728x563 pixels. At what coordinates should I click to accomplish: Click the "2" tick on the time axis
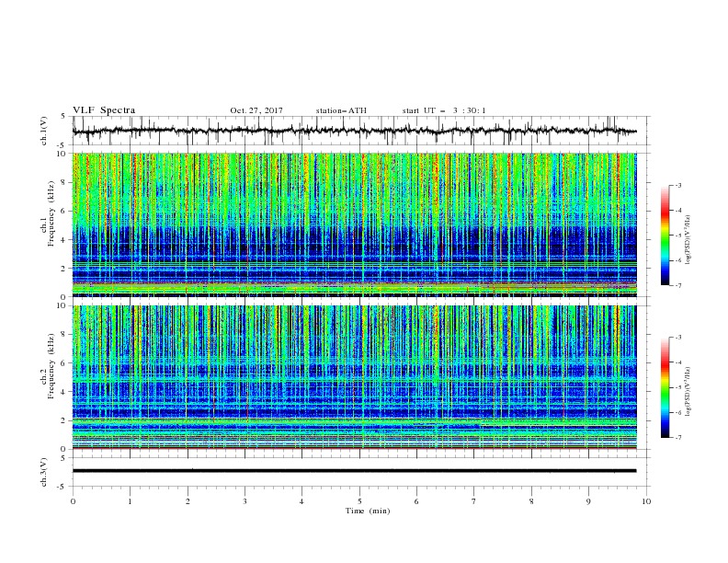[x=188, y=501]
